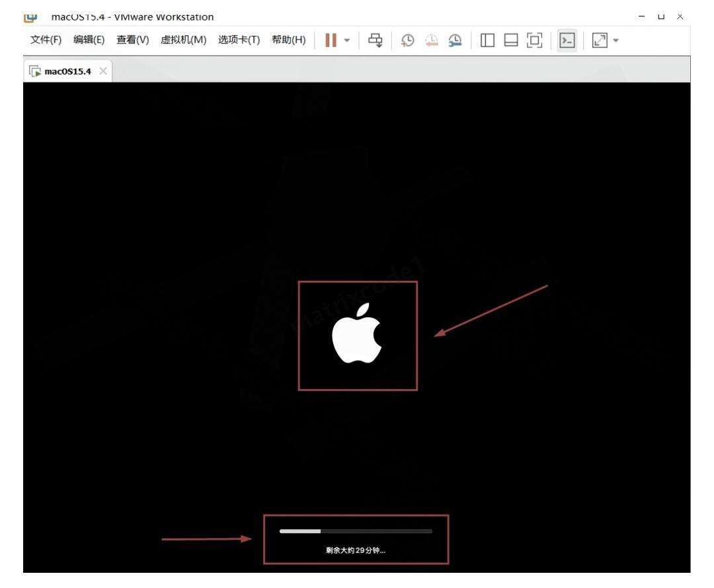
Task: Open the 虚拟机(M) menu
Action: tap(183, 40)
